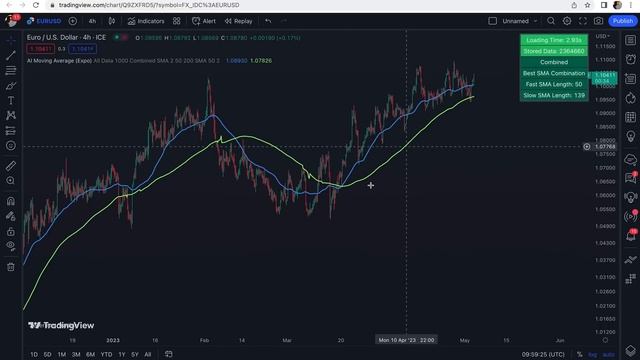The width and height of the screenshot is (640, 360).
Task: Open the go to date calendar icon
Action: 169,354
